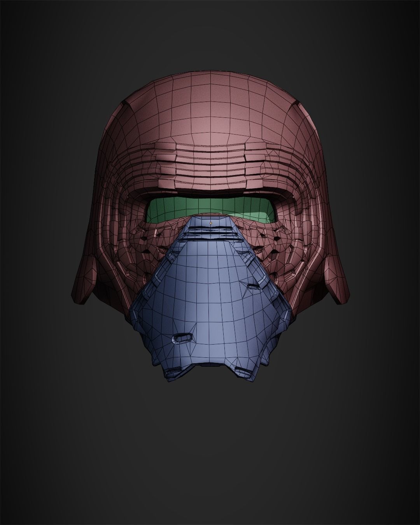Image resolution: width=420 pixels, height=525 pixels.
Task: Click the orange origin point above the faceplate
Action: [210, 223]
